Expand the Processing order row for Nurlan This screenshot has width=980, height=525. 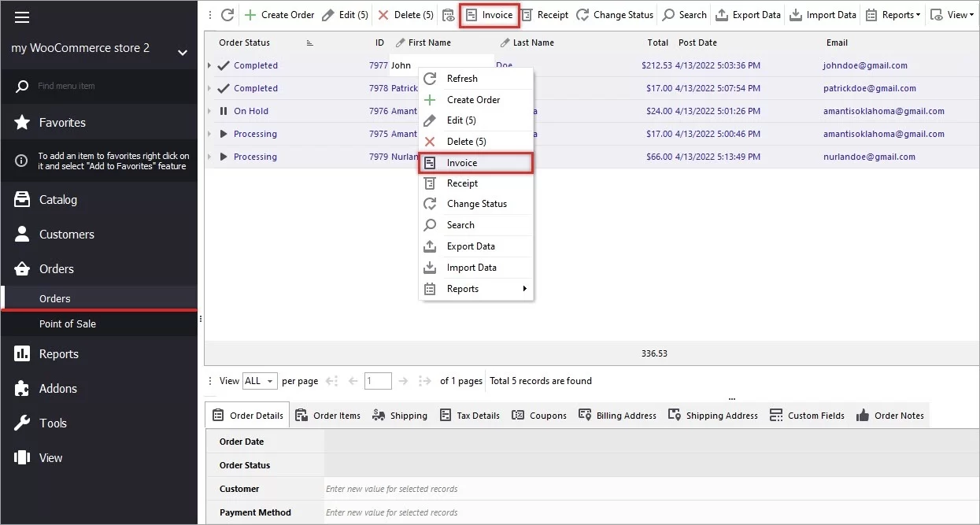coord(223,157)
